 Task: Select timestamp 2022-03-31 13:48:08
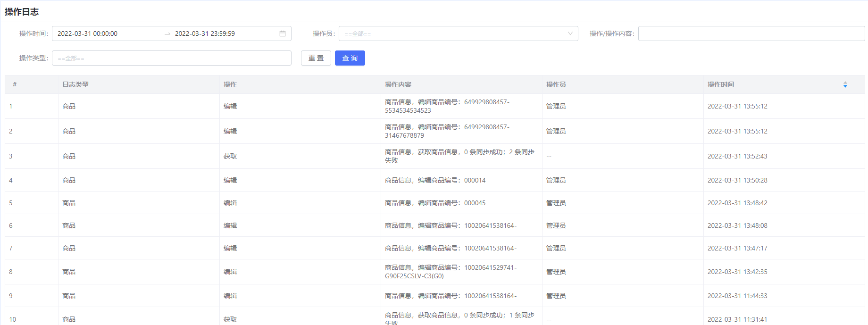click(x=737, y=225)
